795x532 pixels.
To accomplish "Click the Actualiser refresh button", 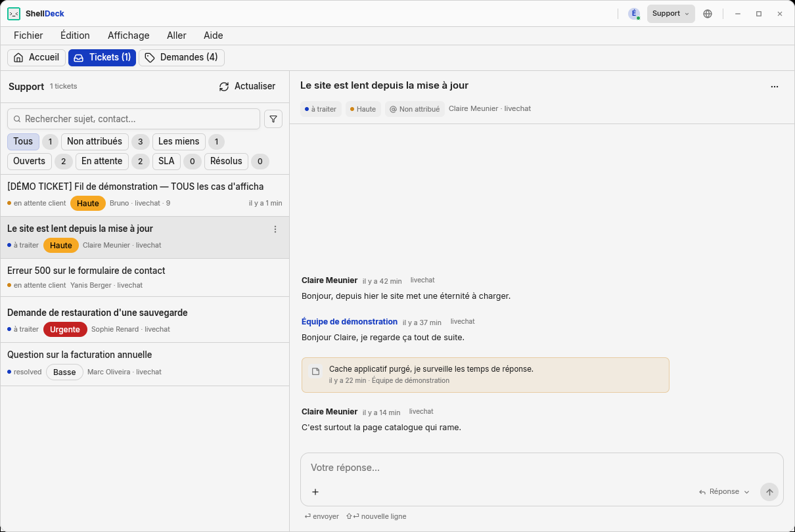I will [x=247, y=87].
